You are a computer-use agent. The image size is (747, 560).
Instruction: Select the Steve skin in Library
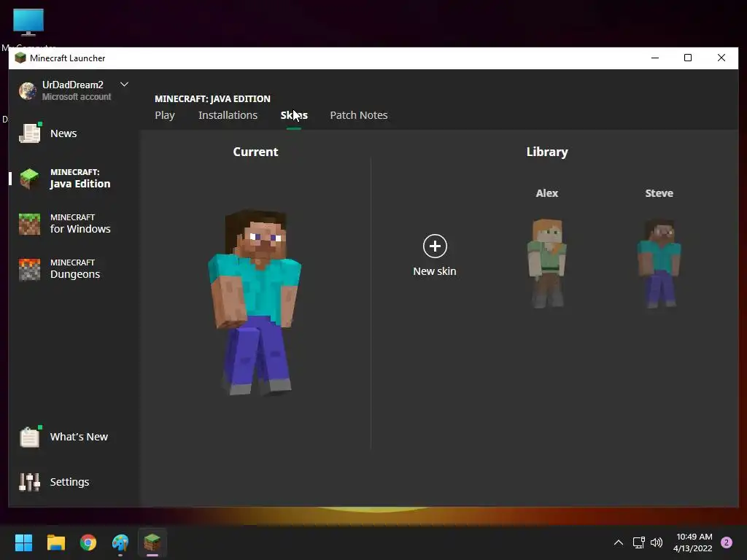pos(659,262)
